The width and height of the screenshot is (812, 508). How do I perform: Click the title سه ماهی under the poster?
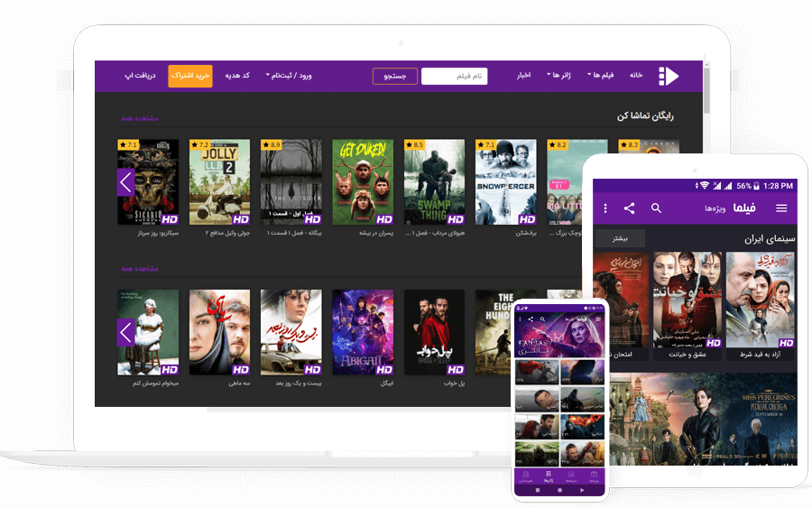[239, 383]
